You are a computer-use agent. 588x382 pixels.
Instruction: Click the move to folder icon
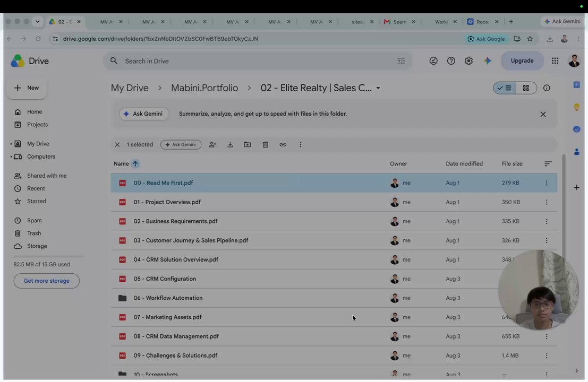point(247,144)
